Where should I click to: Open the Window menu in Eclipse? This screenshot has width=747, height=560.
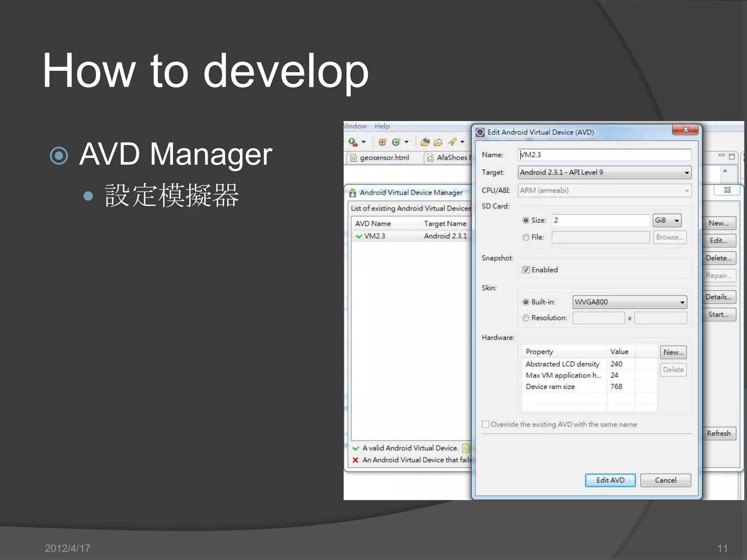tap(355, 126)
